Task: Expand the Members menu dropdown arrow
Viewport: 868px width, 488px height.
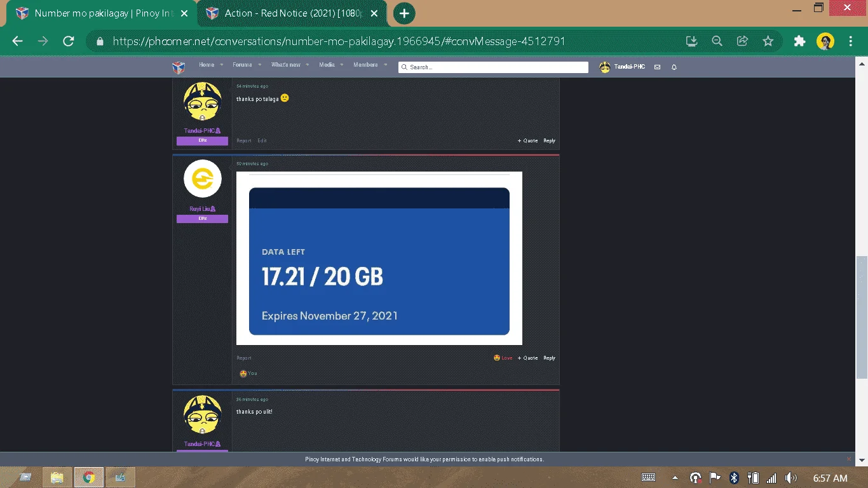Action: (385, 65)
